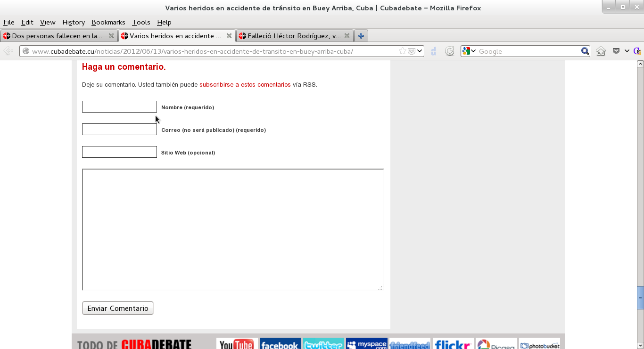Click the 'TODO DE CUBADEBATE' footer text
Screen dimensions: 644x349
pyautogui.click(x=134, y=344)
